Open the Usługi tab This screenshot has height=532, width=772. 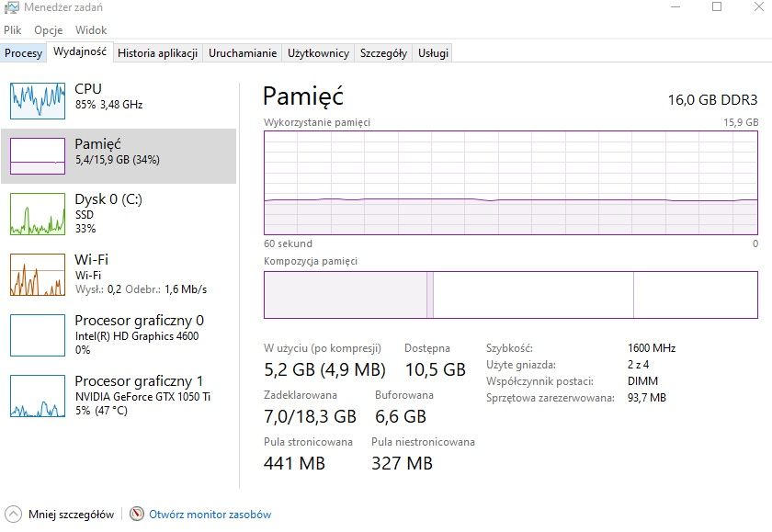[x=433, y=53]
